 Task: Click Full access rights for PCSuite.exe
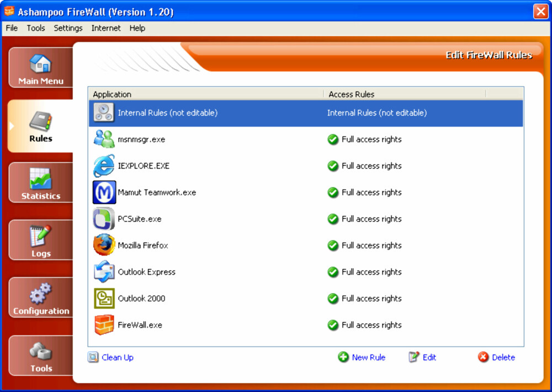[371, 219]
